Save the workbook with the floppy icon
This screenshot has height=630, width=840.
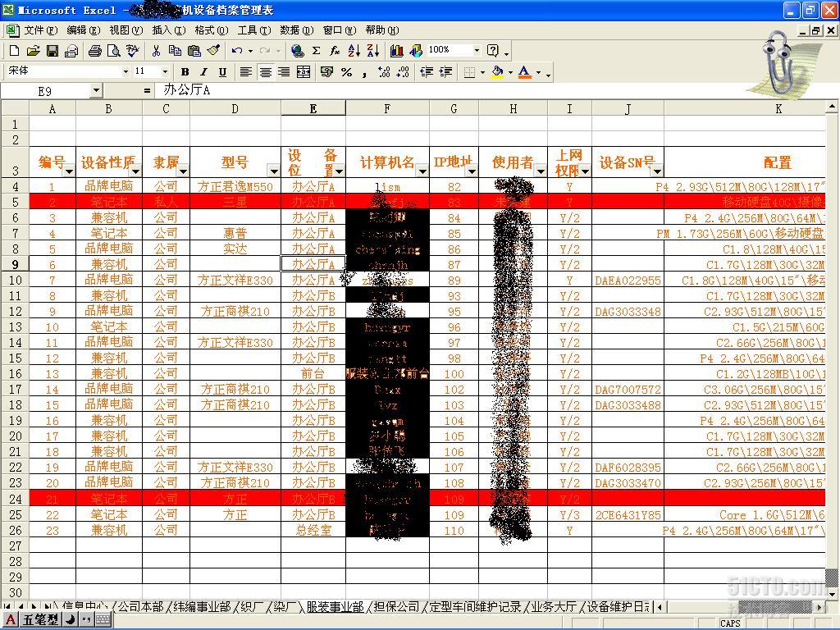52,51
